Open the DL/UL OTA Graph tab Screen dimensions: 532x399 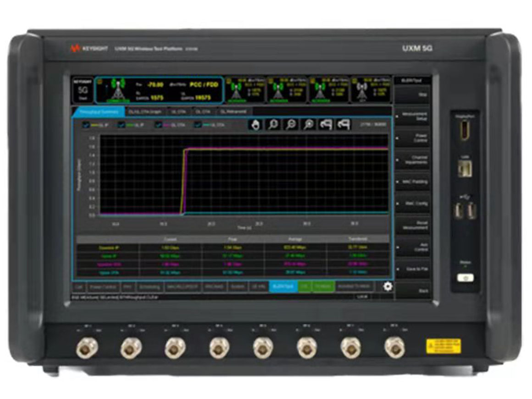[x=145, y=111]
